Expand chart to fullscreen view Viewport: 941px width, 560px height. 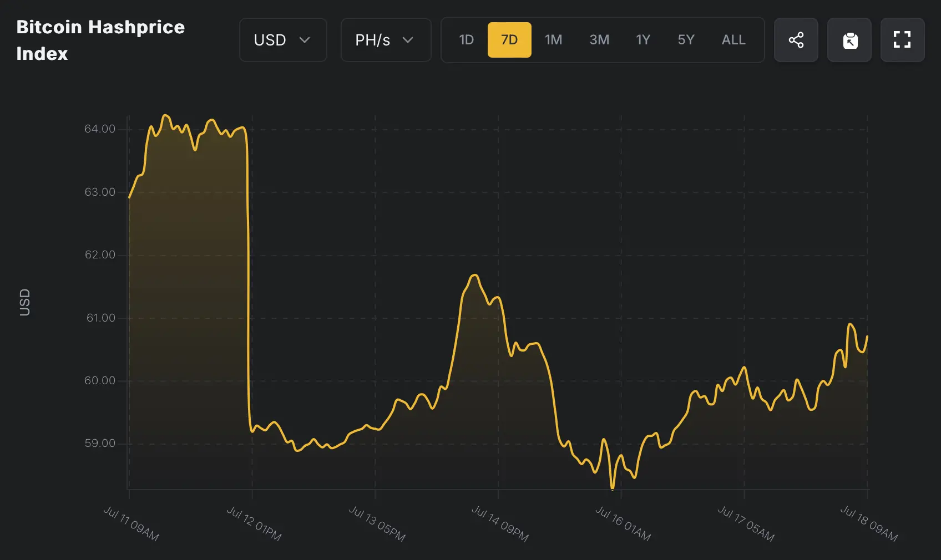tap(903, 40)
